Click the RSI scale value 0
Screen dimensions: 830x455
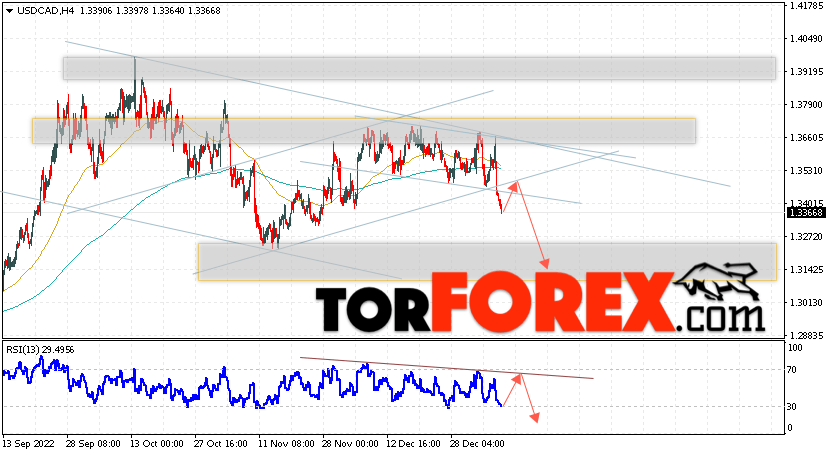click(790, 428)
